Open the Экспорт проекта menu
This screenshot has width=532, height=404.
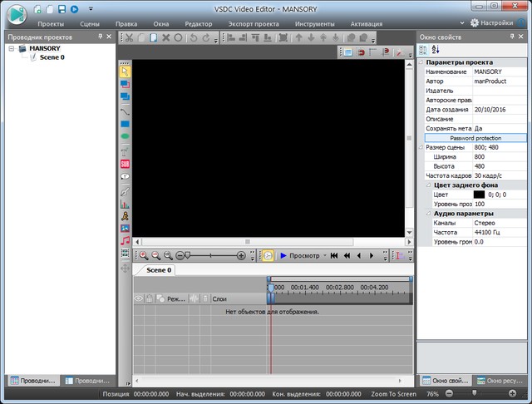(x=254, y=24)
